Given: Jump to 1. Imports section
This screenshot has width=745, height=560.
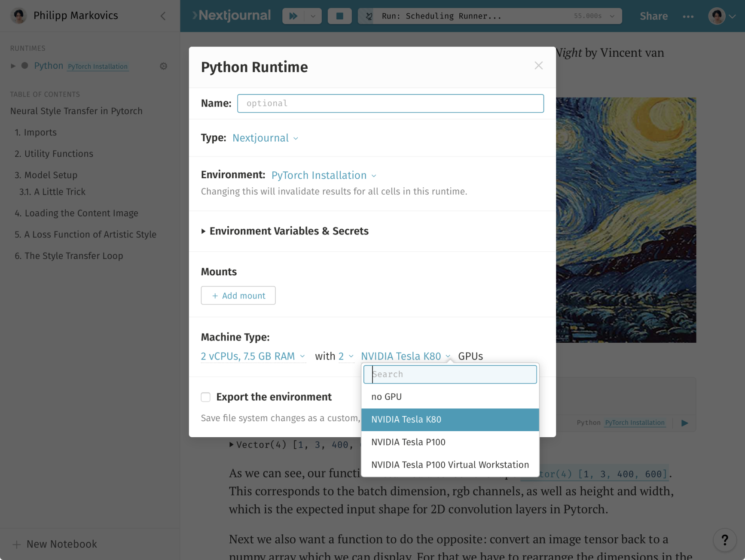Looking at the screenshot, I should point(36,132).
